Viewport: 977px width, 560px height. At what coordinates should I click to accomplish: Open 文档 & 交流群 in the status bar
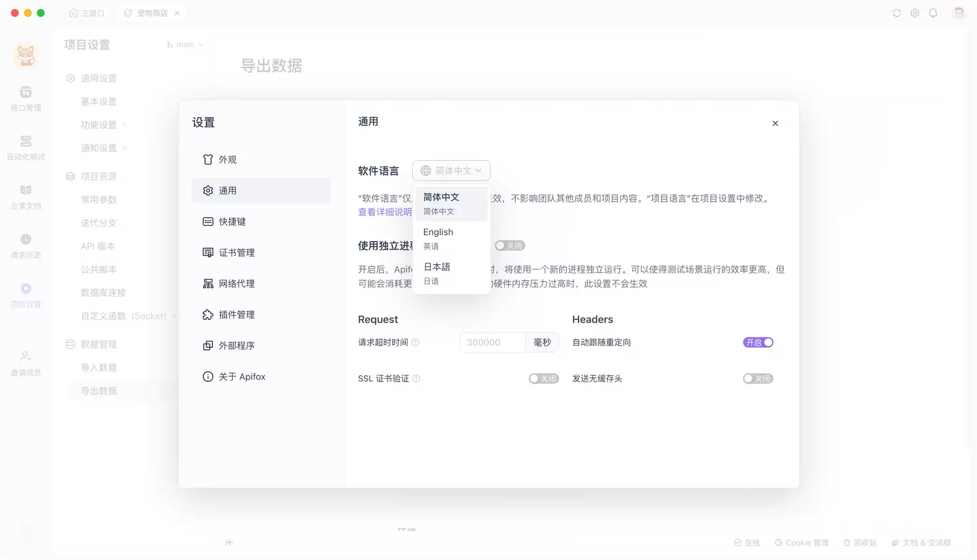921,543
